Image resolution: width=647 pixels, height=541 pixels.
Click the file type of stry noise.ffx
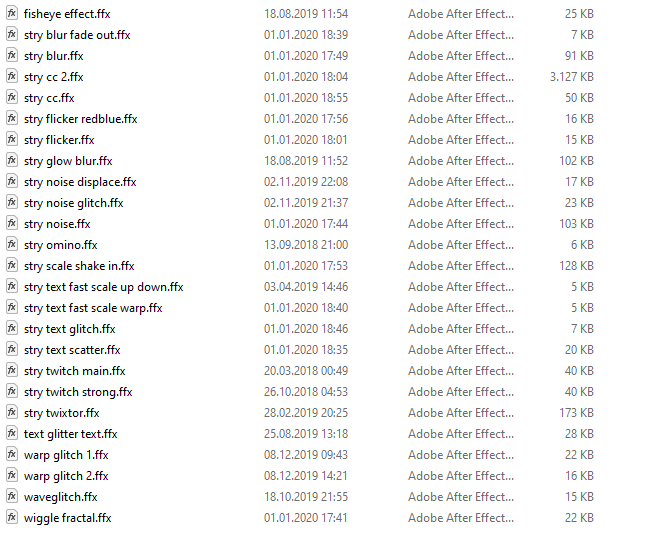point(461,224)
